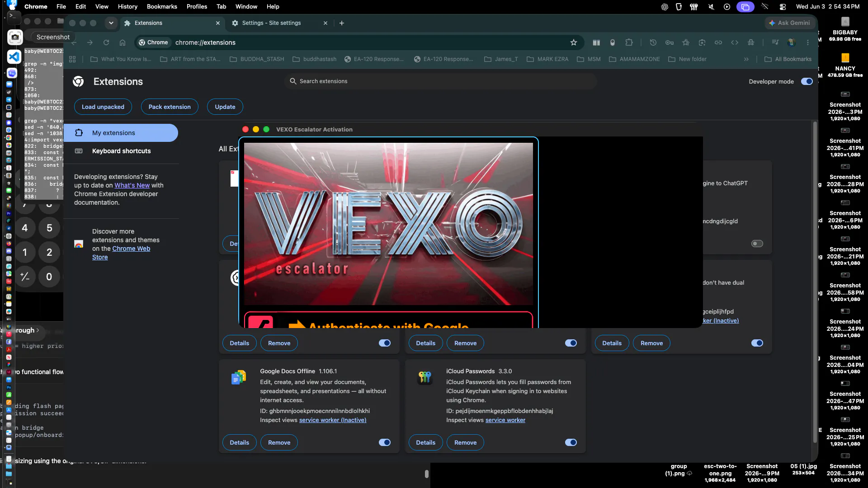Click the Load unpacked button
The height and width of the screenshot is (488, 868).
103,107
